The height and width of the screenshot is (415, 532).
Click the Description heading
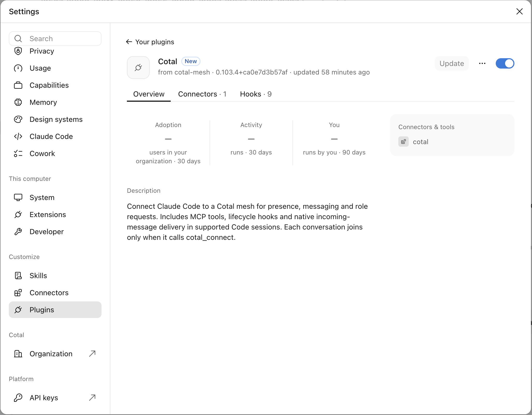pyautogui.click(x=144, y=191)
